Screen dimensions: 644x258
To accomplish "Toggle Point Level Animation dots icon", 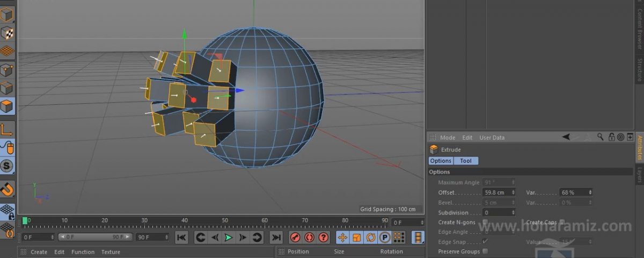I will (x=398, y=237).
